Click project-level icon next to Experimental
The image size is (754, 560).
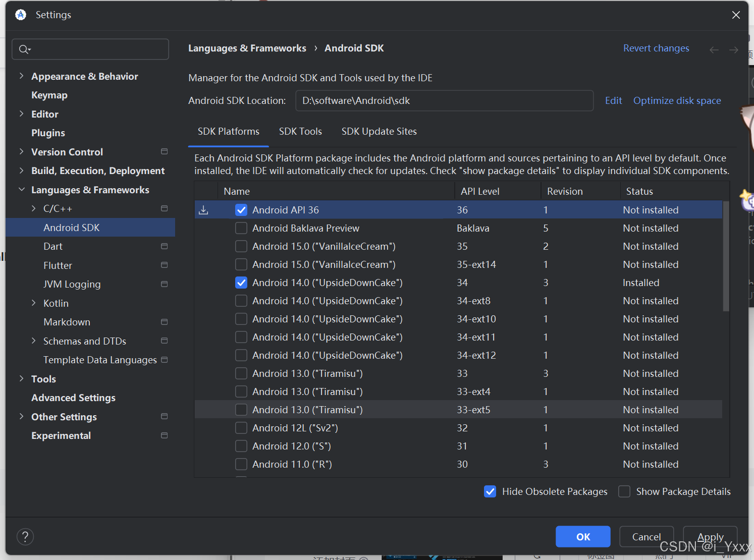[x=164, y=435]
